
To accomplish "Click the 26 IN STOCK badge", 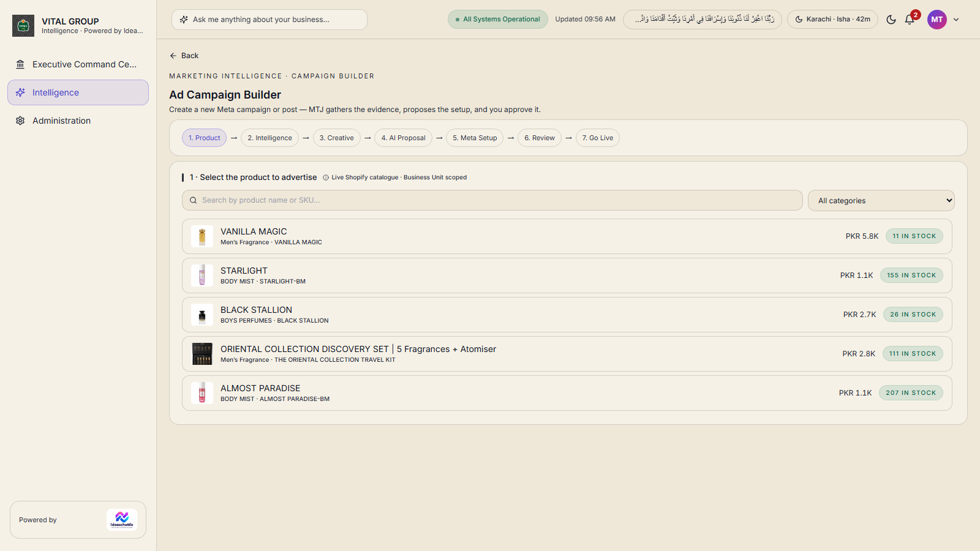I will [913, 315].
